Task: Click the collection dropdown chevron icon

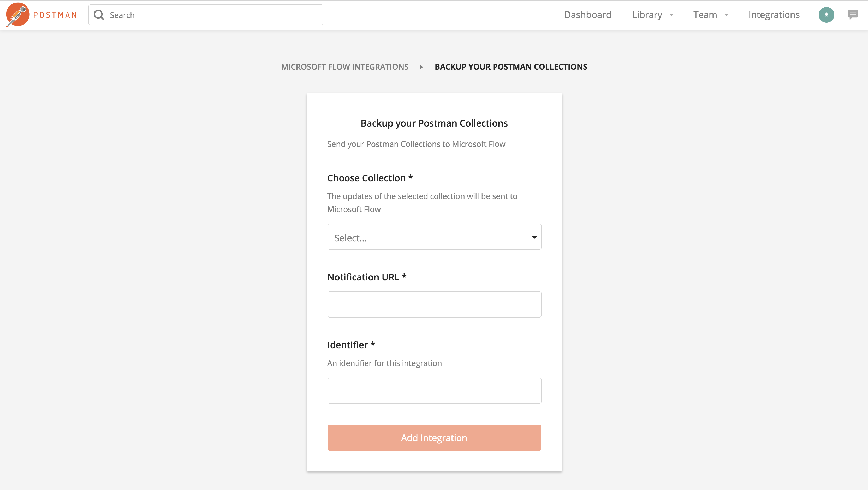Action: pyautogui.click(x=534, y=237)
